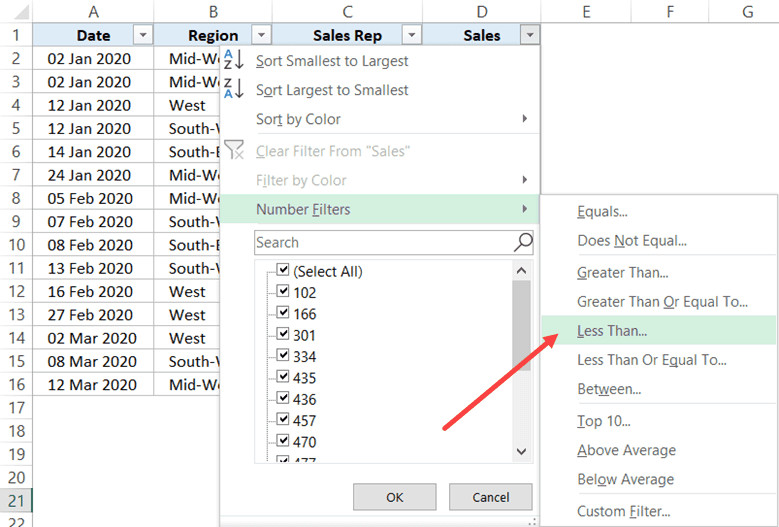Uncheck the 334 value checkbox
779x527 pixels.
point(283,357)
